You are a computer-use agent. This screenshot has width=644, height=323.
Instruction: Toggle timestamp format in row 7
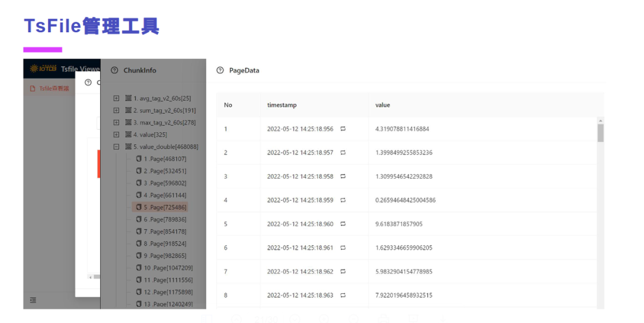coord(343,272)
